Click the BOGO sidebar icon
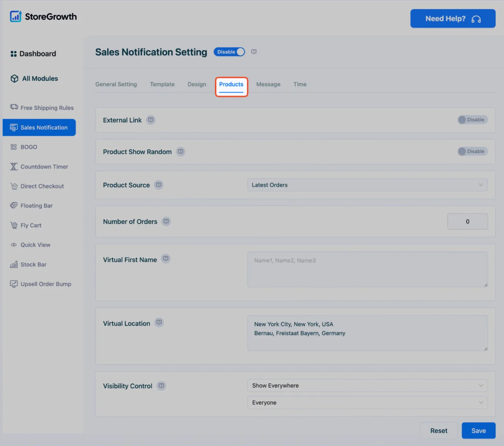The height and width of the screenshot is (446, 504). 14,147
